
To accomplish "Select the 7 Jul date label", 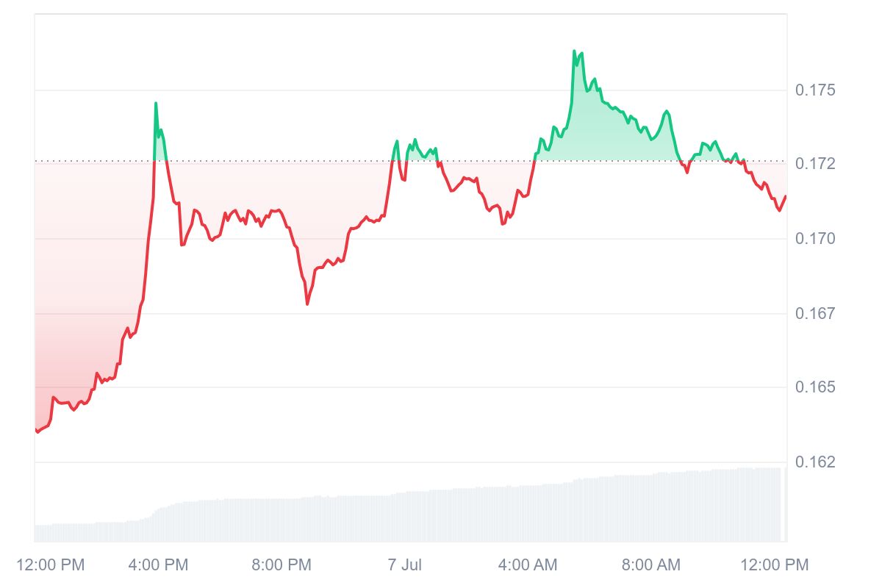I will pos(404,565).
